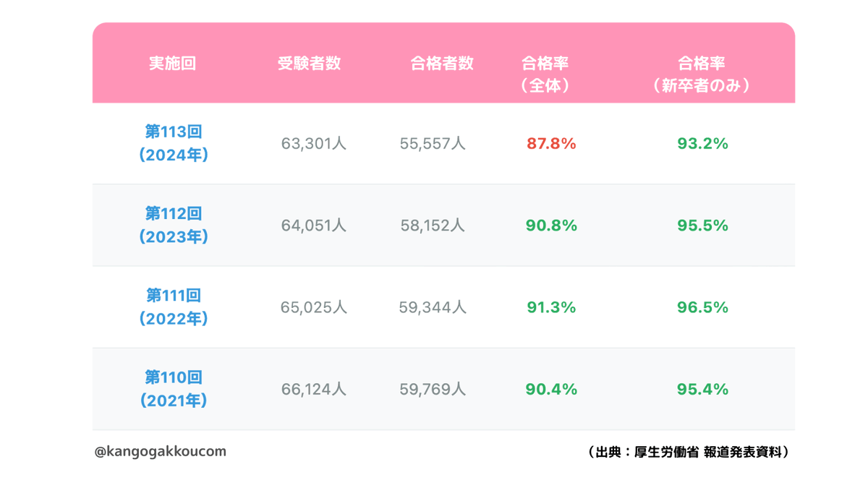Select the 第113回 (2024年) row label

[x=174, y=143]
